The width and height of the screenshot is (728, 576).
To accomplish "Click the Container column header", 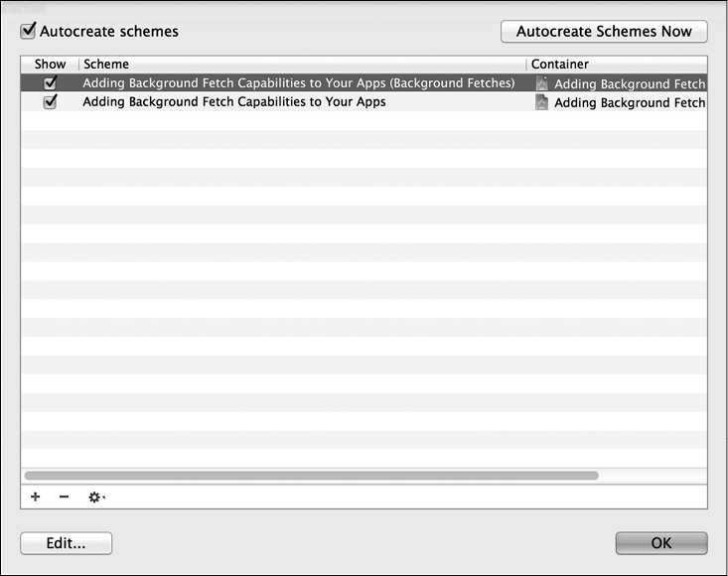I will 616,65.
